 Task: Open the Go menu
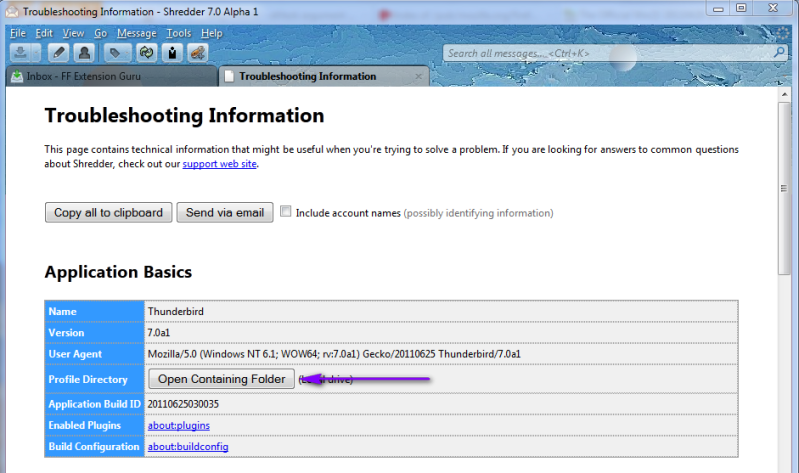point(100,33)
